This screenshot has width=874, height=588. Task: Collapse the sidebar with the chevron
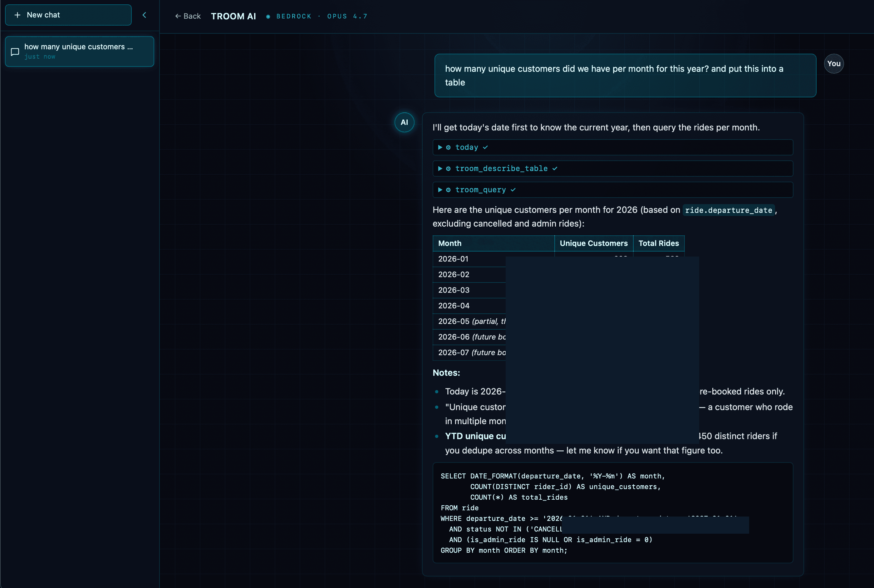144,15
